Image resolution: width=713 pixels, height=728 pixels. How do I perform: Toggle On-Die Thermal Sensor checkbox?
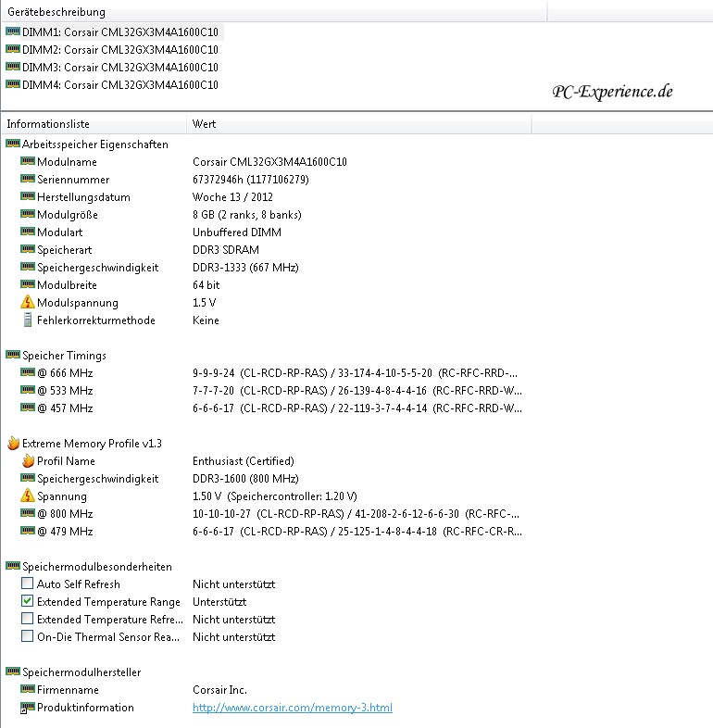click(x=28, y=637)
